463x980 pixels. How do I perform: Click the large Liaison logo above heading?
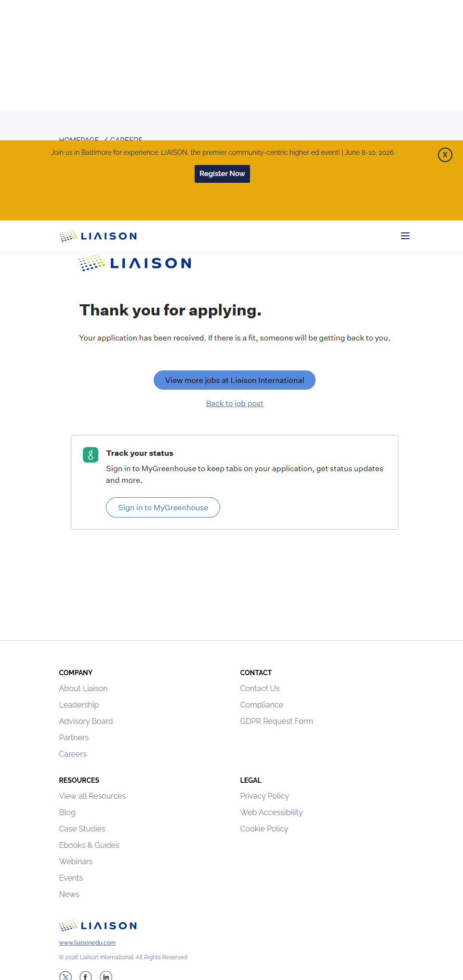point(135,263)
